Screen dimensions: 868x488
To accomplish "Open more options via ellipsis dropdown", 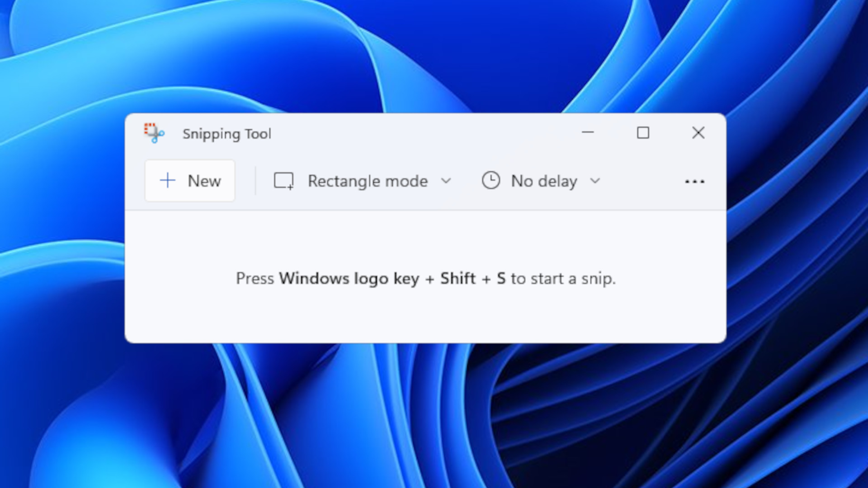I will click(x=694, y=181).
